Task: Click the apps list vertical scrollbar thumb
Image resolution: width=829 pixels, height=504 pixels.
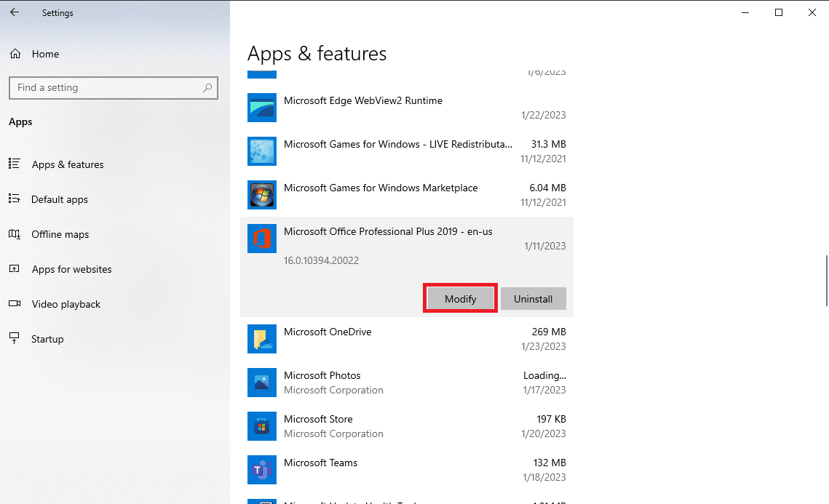Action: pos(826,281)
